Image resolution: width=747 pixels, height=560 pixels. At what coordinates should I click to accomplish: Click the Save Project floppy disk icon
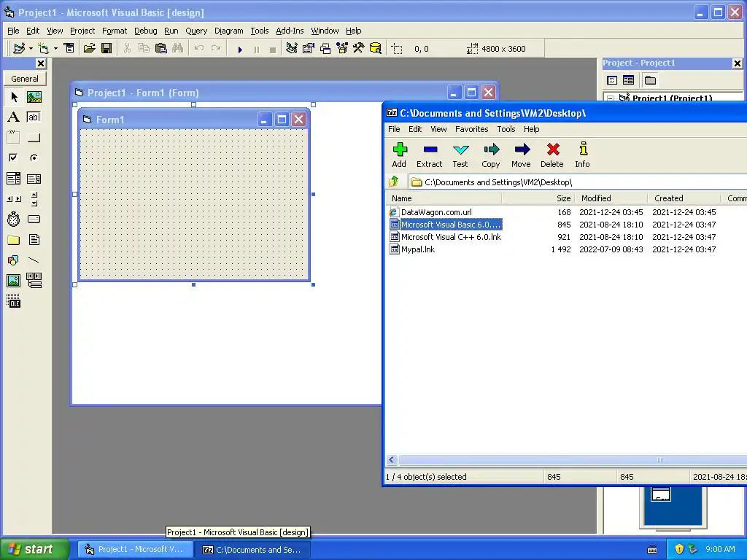(107, 49)
